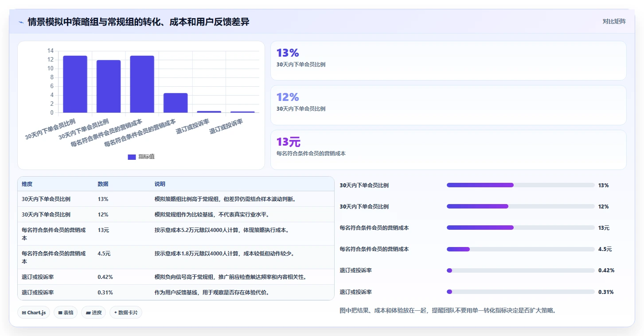Select table cell 作为用户反馈基线
The image size is (644, 336).
tap(242, 293)
